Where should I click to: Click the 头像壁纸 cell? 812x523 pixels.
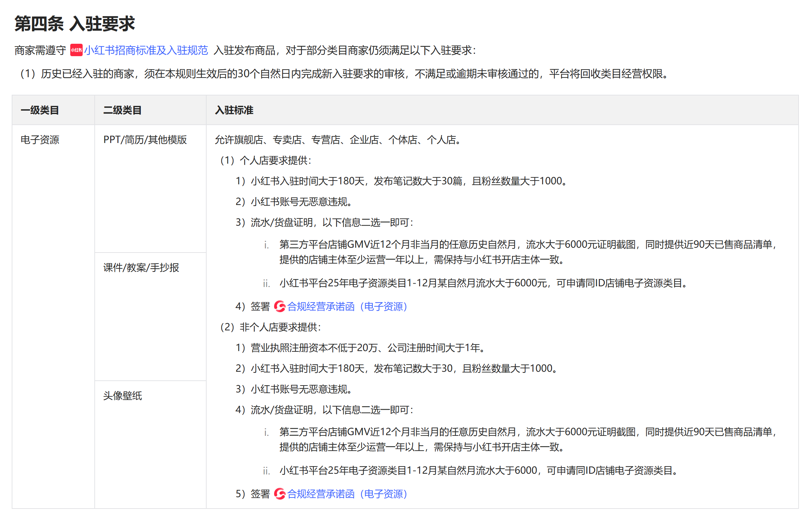[122, 396]
